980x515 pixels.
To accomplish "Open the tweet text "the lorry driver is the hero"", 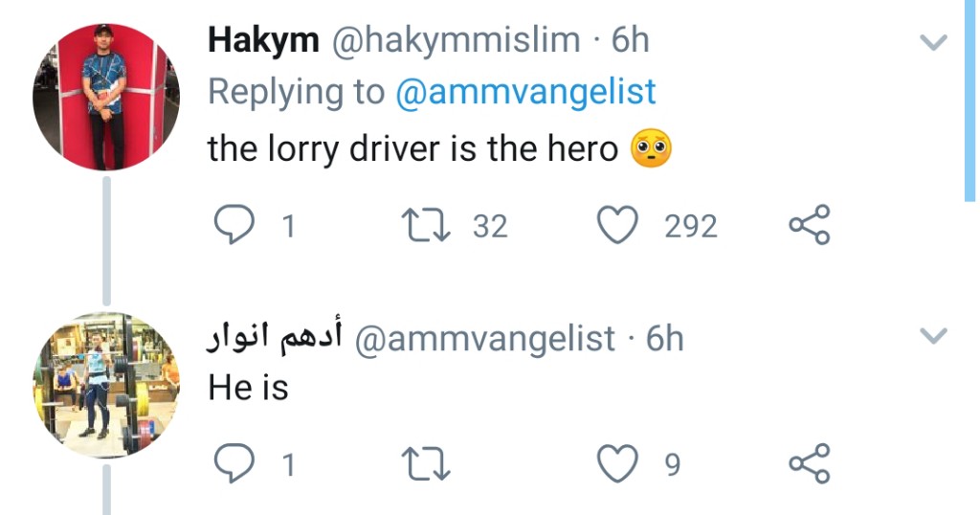I will click(412, 149).
